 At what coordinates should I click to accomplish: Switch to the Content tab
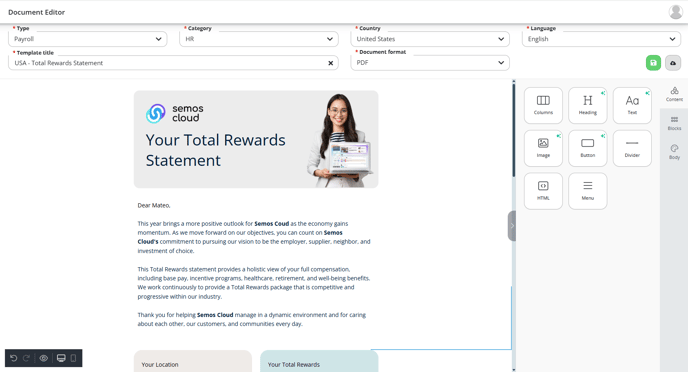coord(674,94)
